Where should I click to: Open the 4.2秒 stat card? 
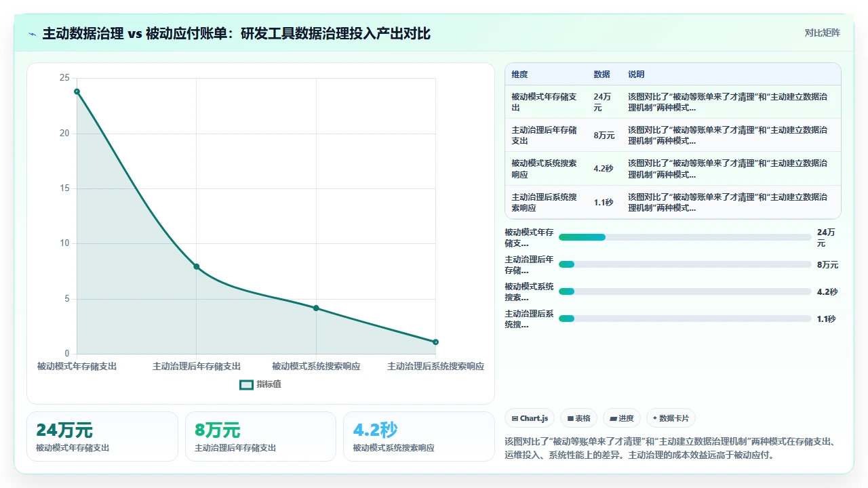click(x=419, y=436)
